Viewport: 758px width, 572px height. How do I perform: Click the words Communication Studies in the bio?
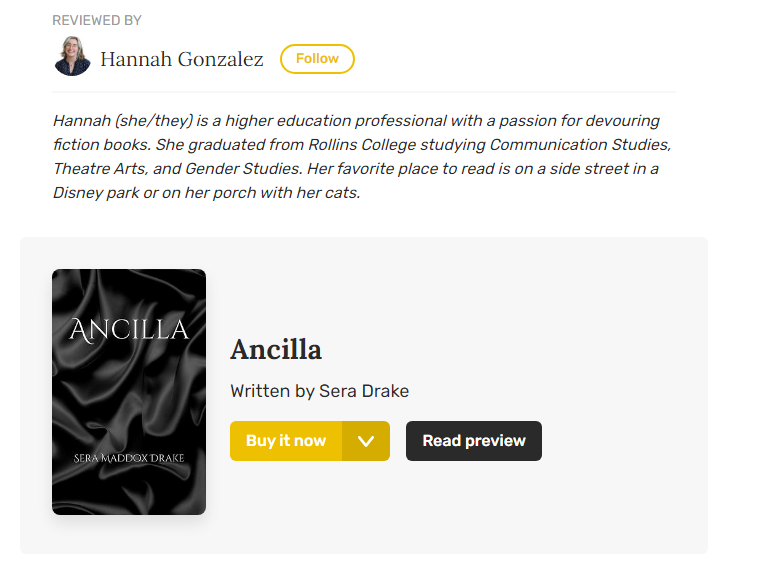(x=580, y=145)
